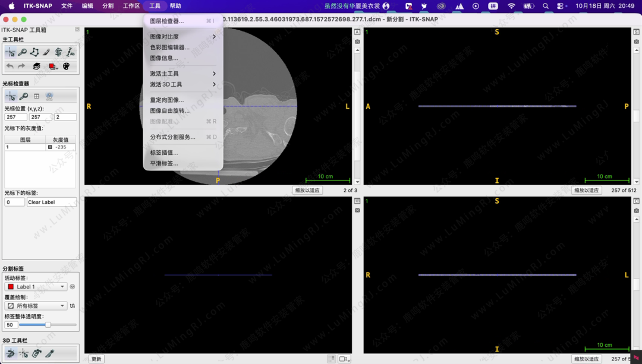
Task: Toggle the 3D Trackball mode
Action: pyautogui.click(x=10, y=354)
